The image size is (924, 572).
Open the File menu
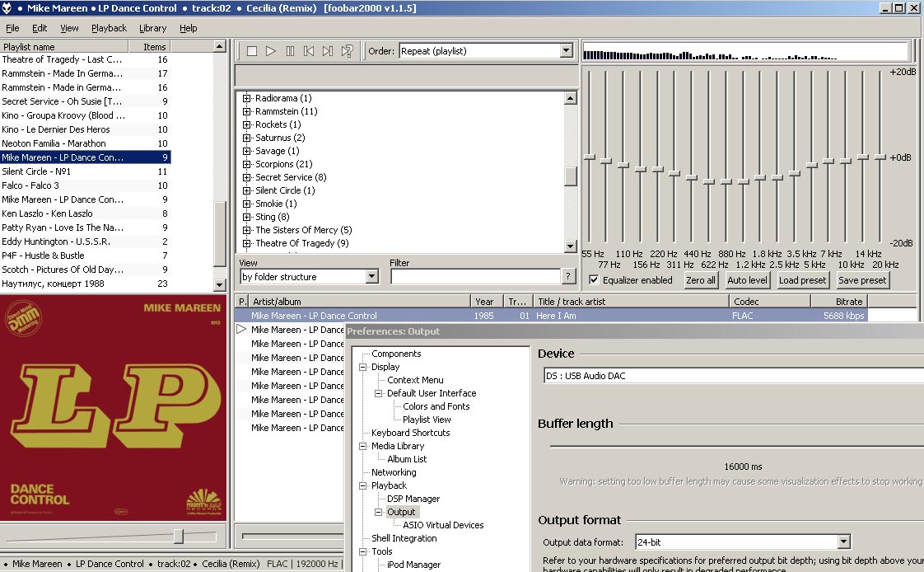(12, 28)
